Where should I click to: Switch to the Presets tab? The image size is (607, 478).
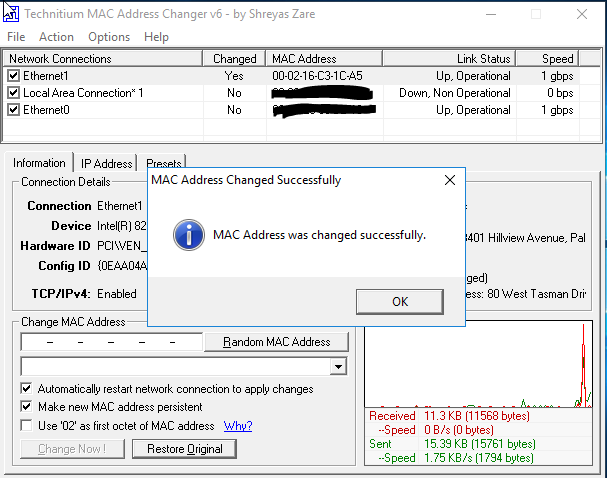(164, 164)
